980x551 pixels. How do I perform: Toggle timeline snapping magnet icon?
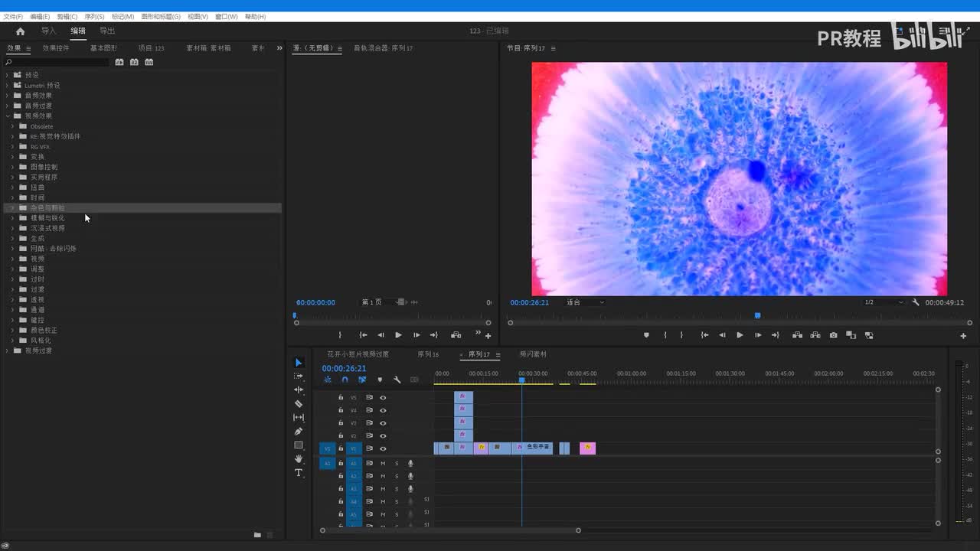[x=345, y=380]
